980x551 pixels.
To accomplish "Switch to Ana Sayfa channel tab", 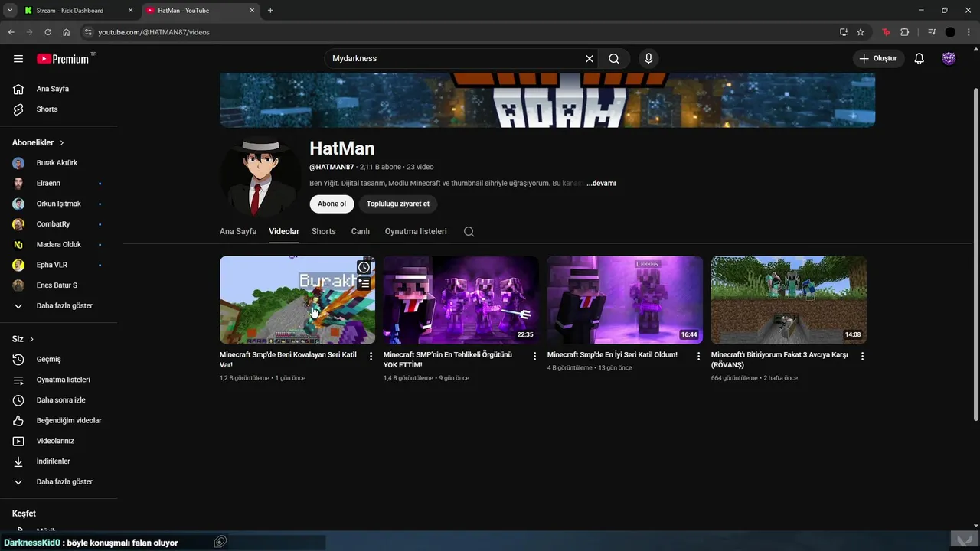I will pos(238,231).
